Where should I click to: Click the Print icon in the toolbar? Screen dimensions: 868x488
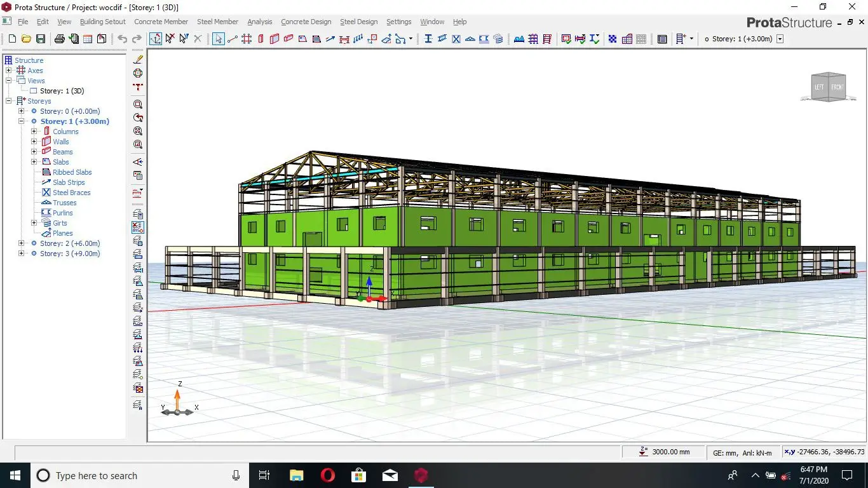[60, 39]
